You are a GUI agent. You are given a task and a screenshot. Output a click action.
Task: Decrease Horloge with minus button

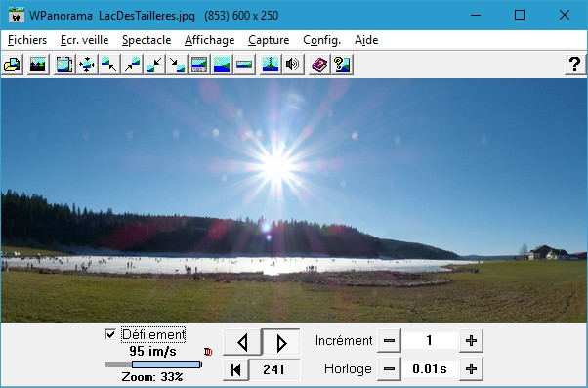(x=389, y=368)
